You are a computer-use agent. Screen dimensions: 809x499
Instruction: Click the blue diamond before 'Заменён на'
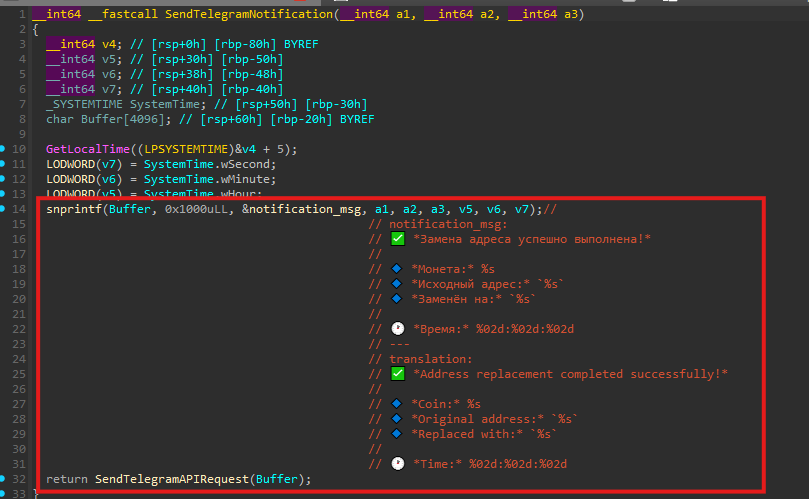[x=397, y=299]
